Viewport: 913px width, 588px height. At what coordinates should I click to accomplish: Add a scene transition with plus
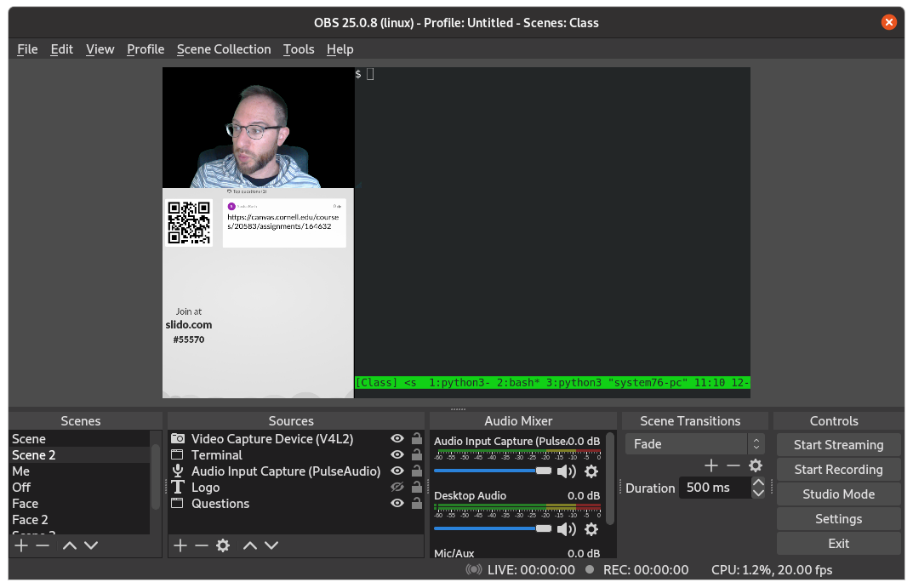[711, 465]
